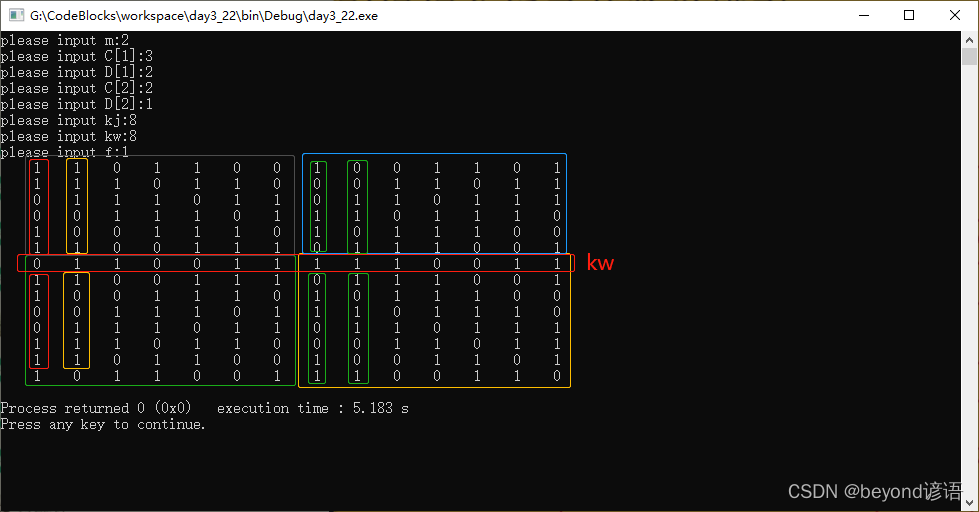This screenshot has width=979, height=512.
Task: Click the line 'please input C[1]:3'
Action: [76, 57]
